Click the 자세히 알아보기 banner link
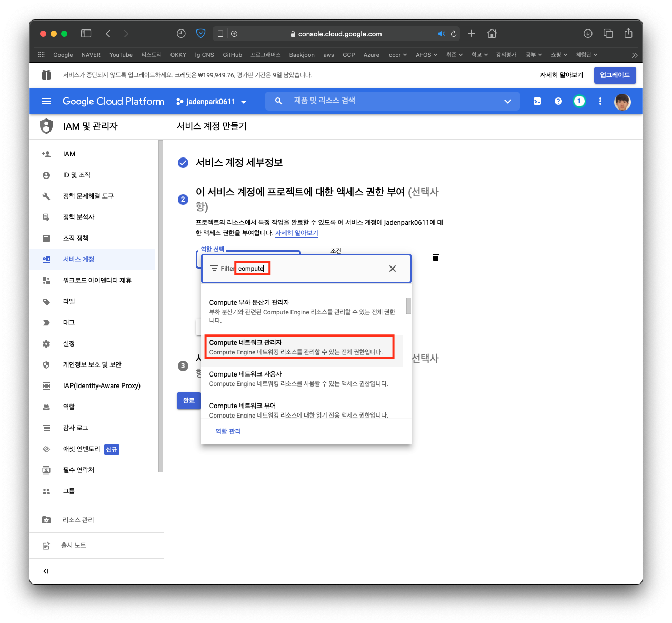This screenshot has width=672, height=623. [561, 75]
